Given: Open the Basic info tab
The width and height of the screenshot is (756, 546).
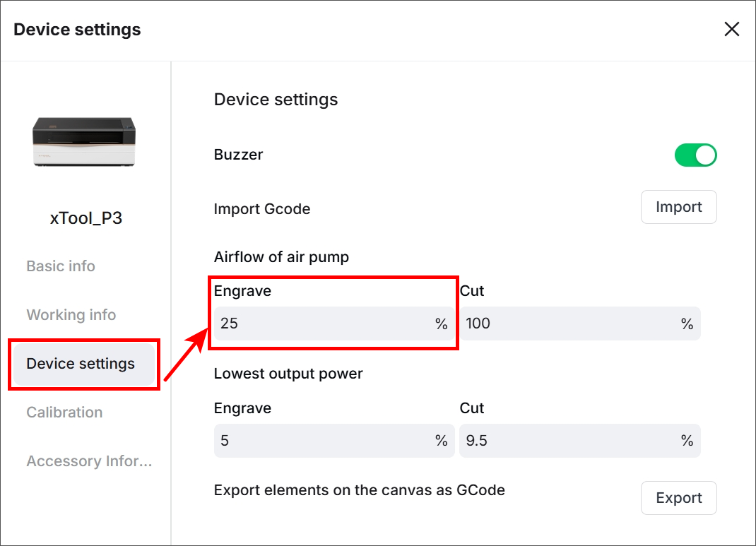Looking at the screenshot, I should click(x=61, y=266).
